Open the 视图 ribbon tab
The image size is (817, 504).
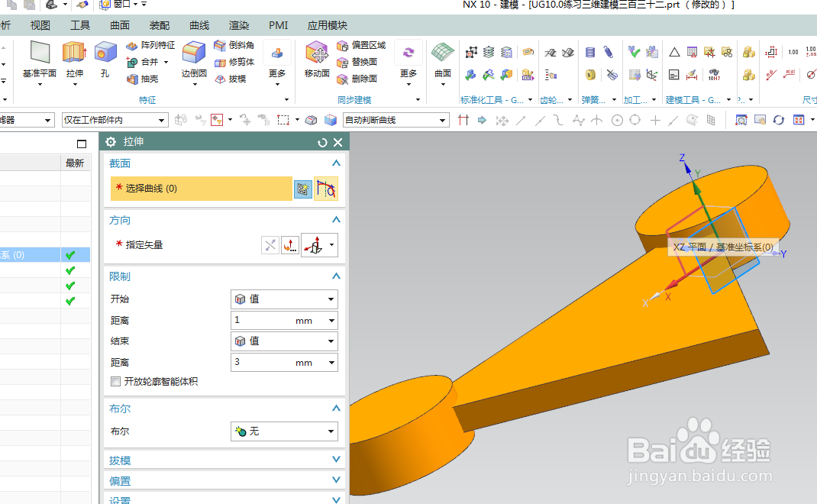[x=40, y=25]
